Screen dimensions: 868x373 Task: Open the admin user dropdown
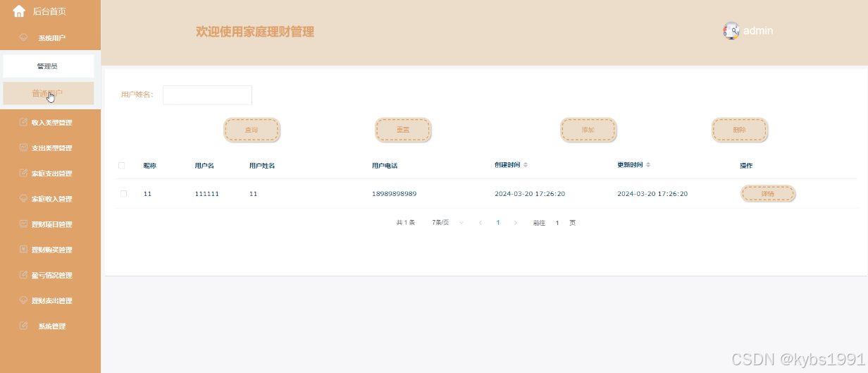[748, 30]
